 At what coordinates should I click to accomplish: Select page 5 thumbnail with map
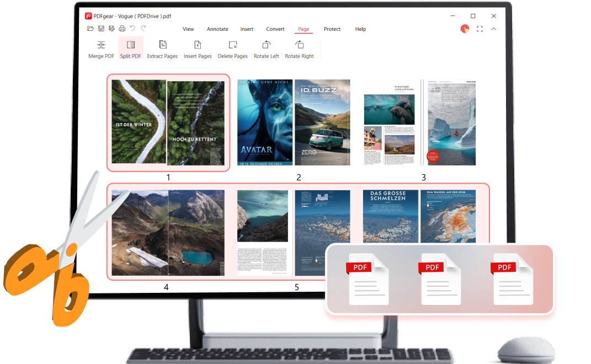294,233
